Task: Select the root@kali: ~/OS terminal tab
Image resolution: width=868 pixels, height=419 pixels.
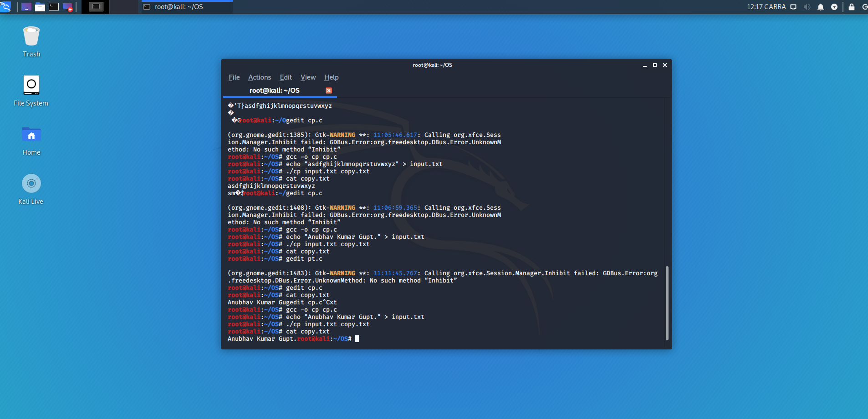Action: pyautogui.click(x=274, y=91)
